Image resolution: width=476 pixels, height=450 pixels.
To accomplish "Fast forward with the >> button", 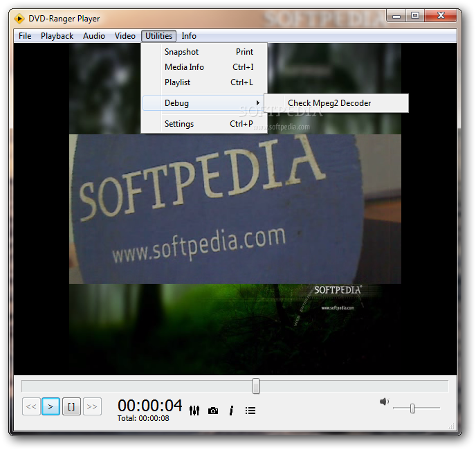I will tap(92, 406).
